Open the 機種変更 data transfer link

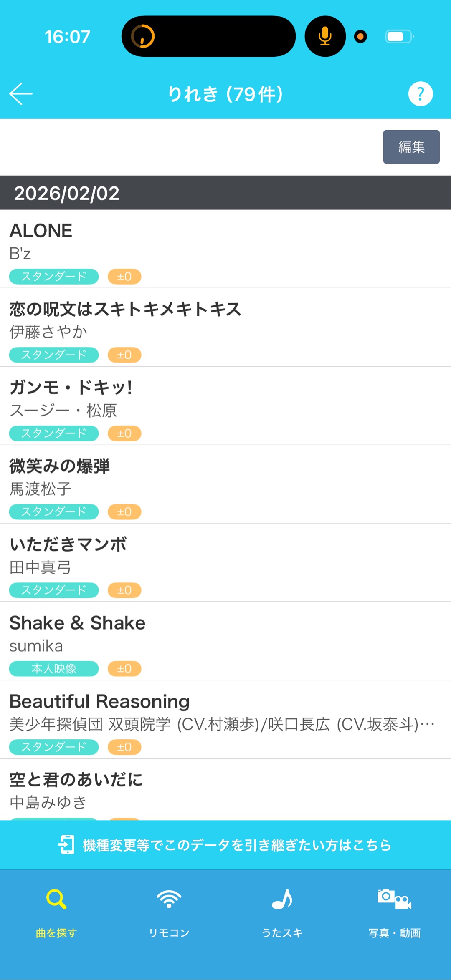[x=236, y=845]
